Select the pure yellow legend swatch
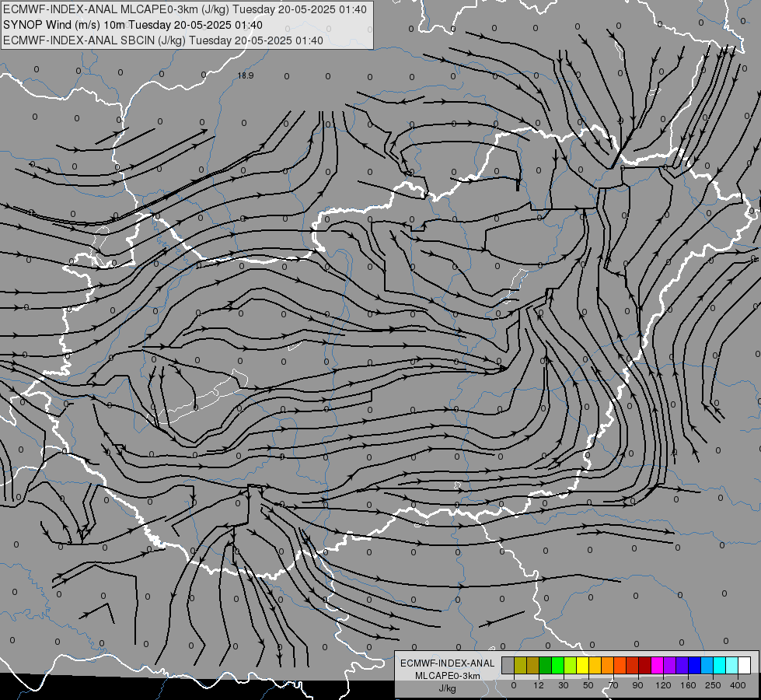The width and height of the screenshot is (761, 700). 583,666
